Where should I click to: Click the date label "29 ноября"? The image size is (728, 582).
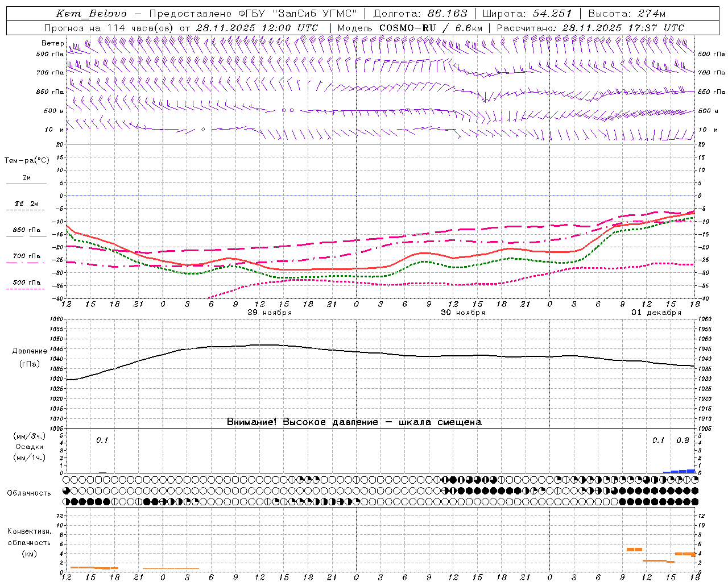(270, 313)
